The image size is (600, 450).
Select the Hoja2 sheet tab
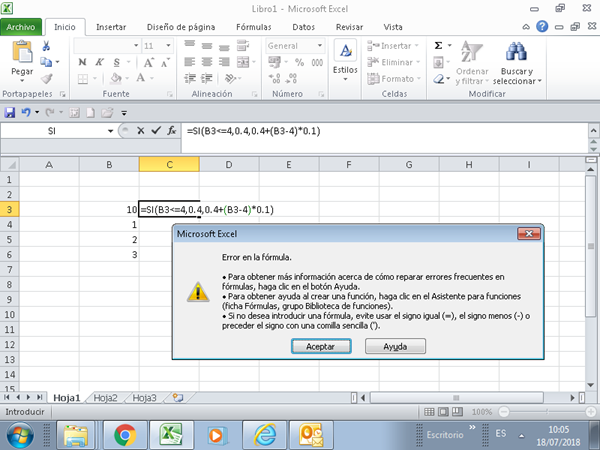pos(105,398)
